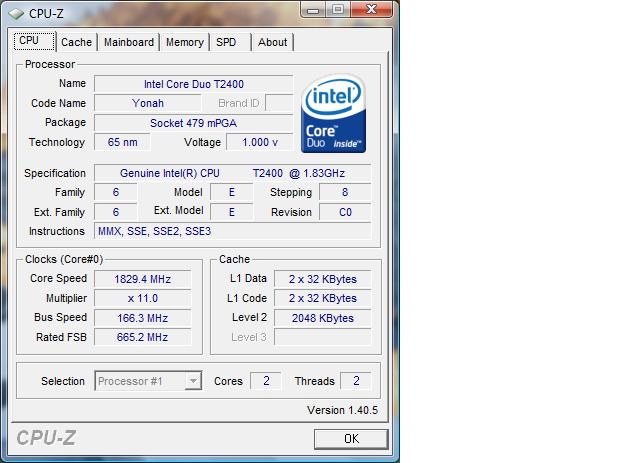Select the CPU tab
The image size is (640, 463).
[x=34, y=41]
